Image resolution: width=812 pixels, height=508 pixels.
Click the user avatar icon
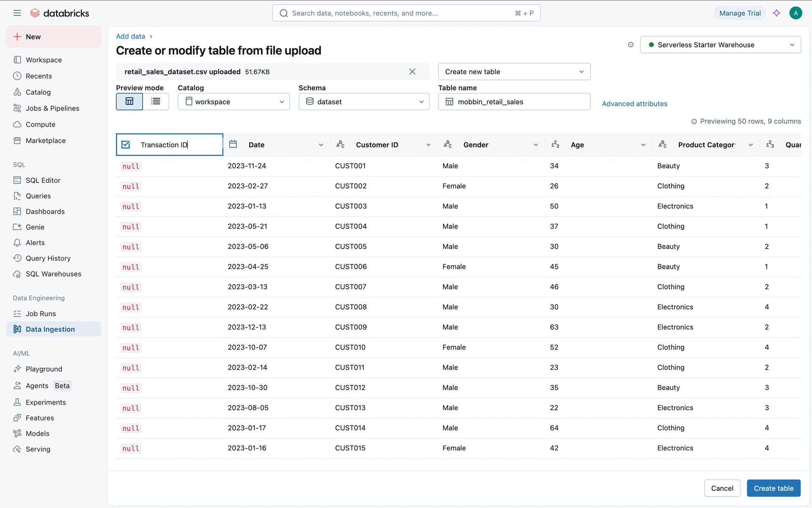(796, 13)
